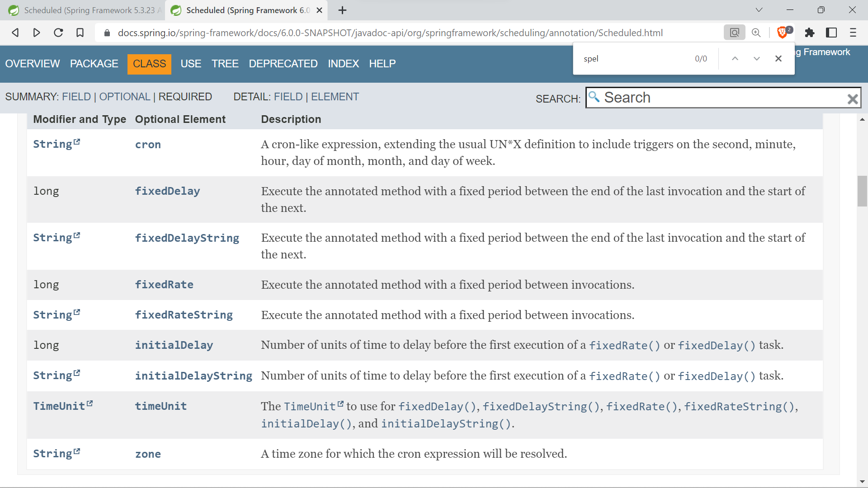Open the OVERVIEW navigation item
The image size is (868, 488).
click(x=33, y=64)
